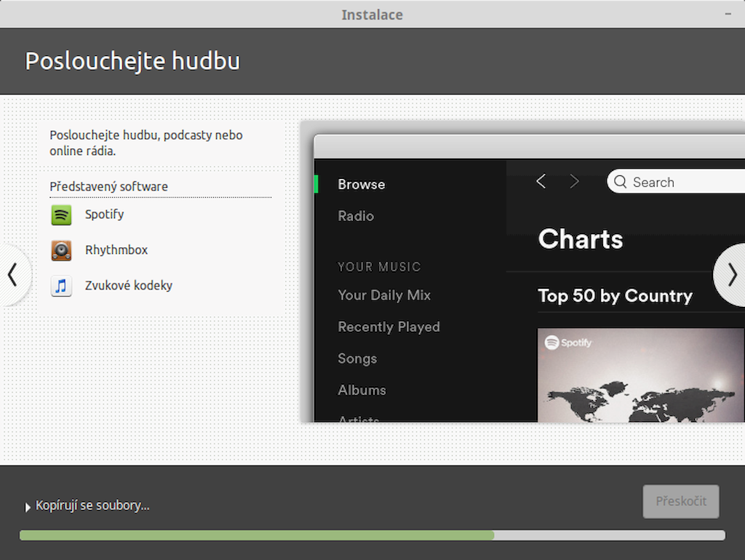Click the Přeskočit button
This screenshot has height=560, width=745.
pos(681,501)
